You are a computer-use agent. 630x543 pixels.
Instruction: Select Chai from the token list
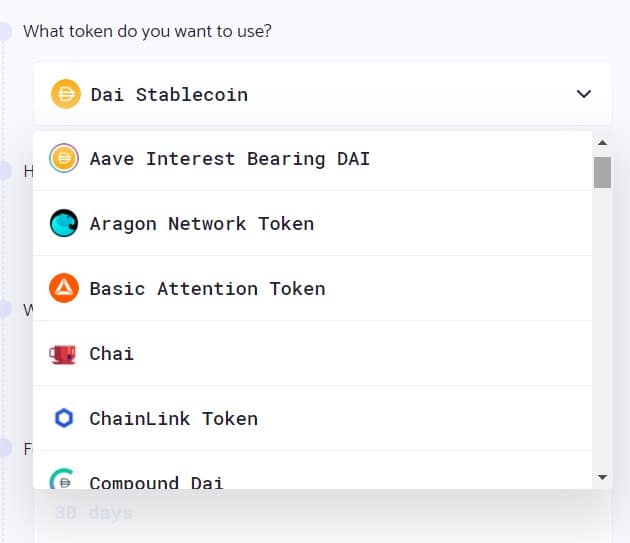click(313, 353)
